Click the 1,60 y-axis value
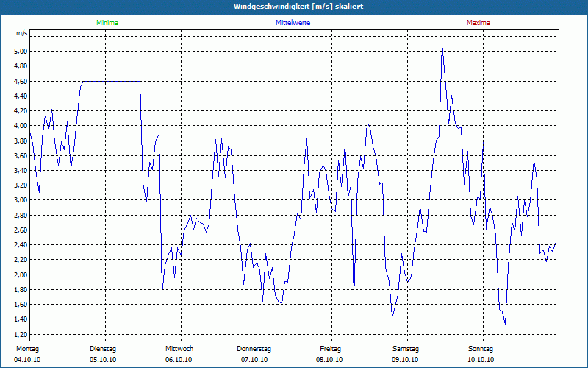 click(21, 305)
